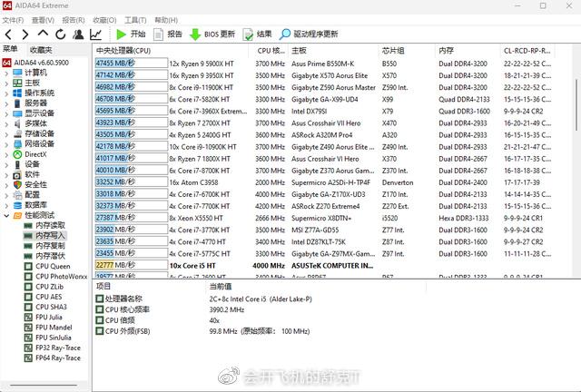
Task: Click the line chart toolbar icon
Action: pyautogui.click(x=95, y=34)
